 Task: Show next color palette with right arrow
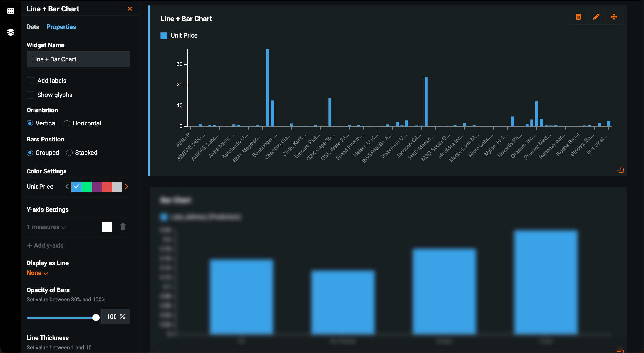(127, 187)
